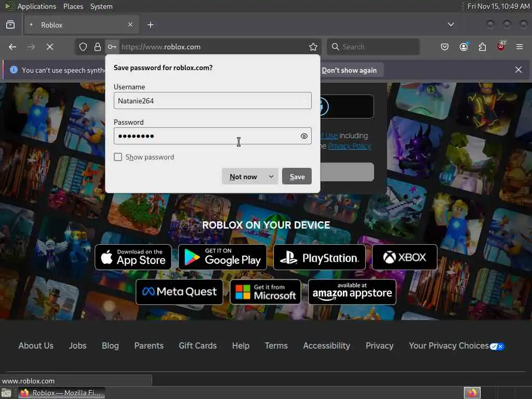Image resolution: width=532 pixels, height=399 pixels.
Task: Click the PlayStation badge
Action: (x=320, y=257)
